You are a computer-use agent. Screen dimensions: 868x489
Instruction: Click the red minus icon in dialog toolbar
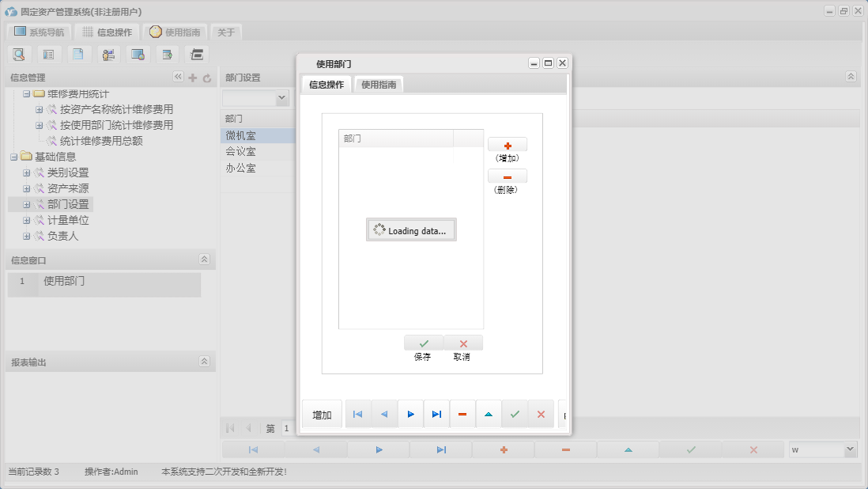tap(462, 414)
